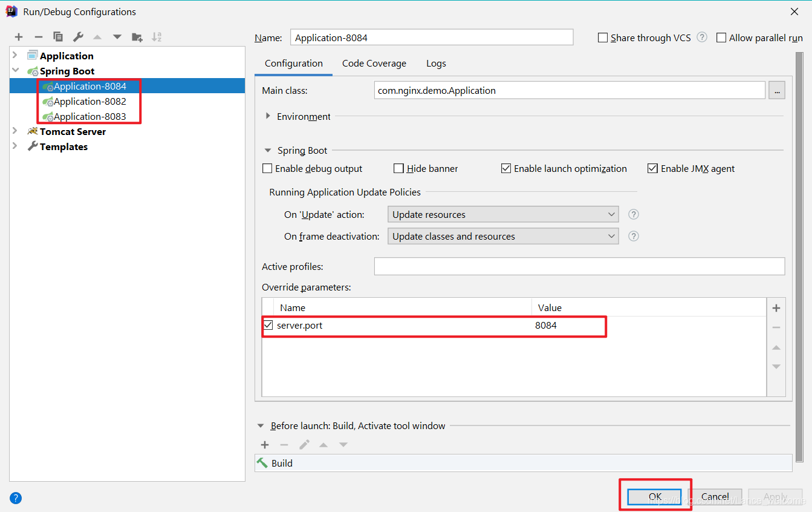
Task: Switch to Configuration tab
Action: 294,64
